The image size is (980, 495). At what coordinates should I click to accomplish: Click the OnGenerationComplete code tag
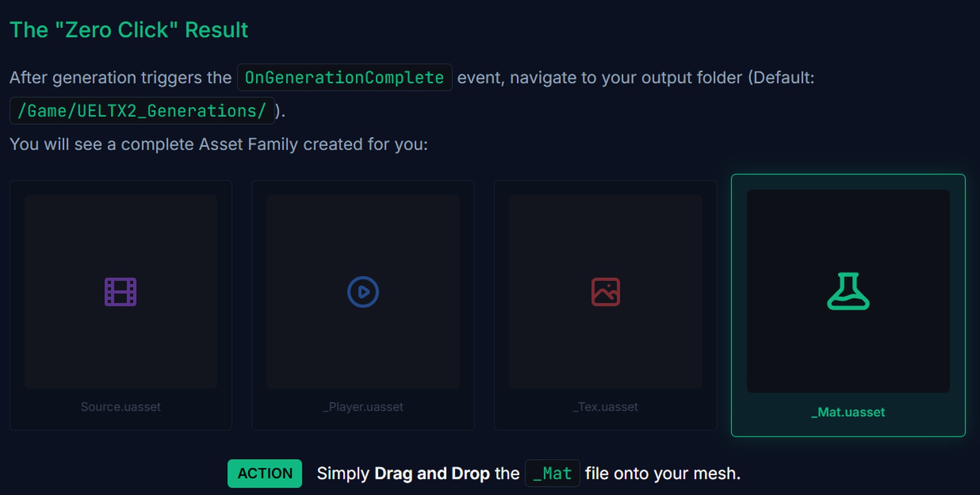(x=344, y=78)
